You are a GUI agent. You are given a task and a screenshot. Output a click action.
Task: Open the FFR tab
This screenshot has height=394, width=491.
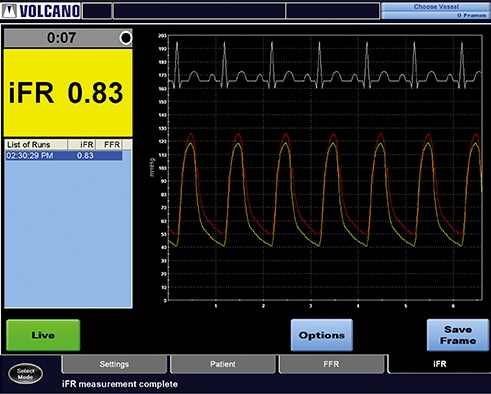point(331,364)
